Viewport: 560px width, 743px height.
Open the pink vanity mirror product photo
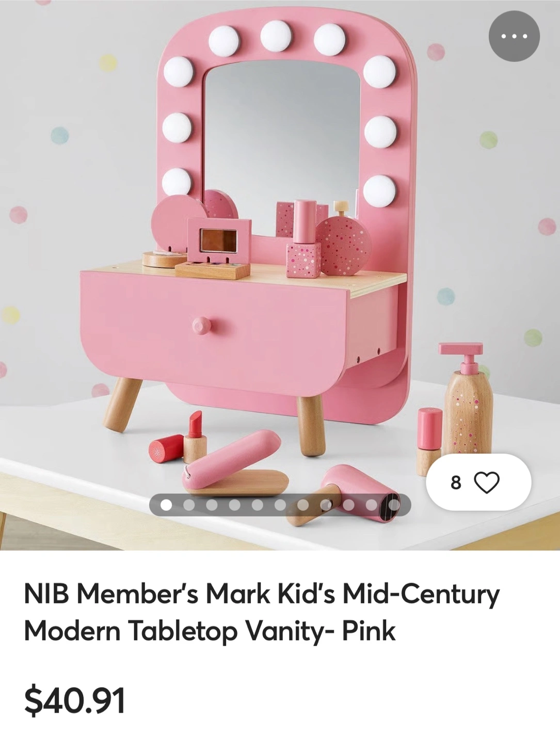280,275
